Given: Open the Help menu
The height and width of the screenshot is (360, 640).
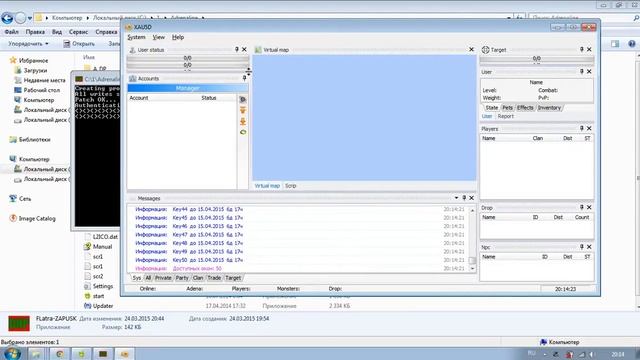Looking at the screenshot, I should 178,37.
